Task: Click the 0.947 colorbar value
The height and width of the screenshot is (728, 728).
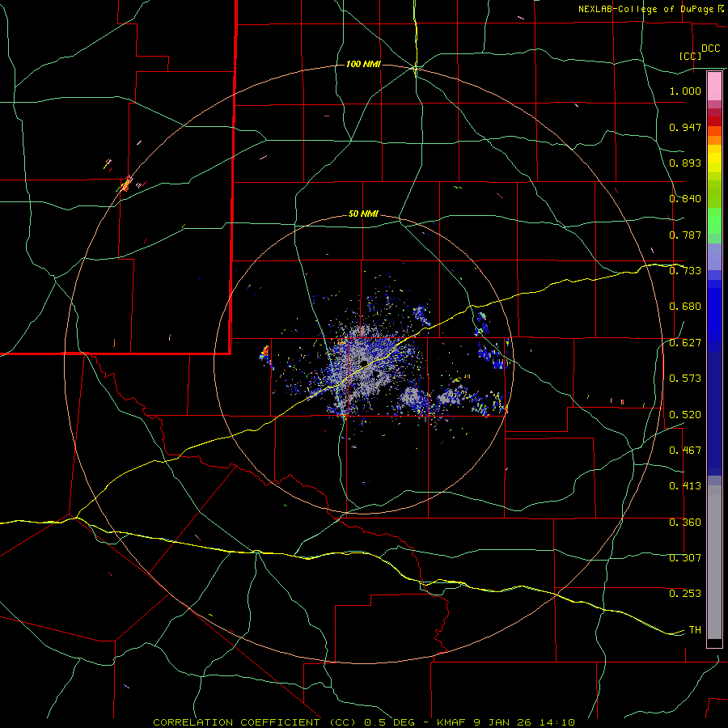Action: point(685,127)
